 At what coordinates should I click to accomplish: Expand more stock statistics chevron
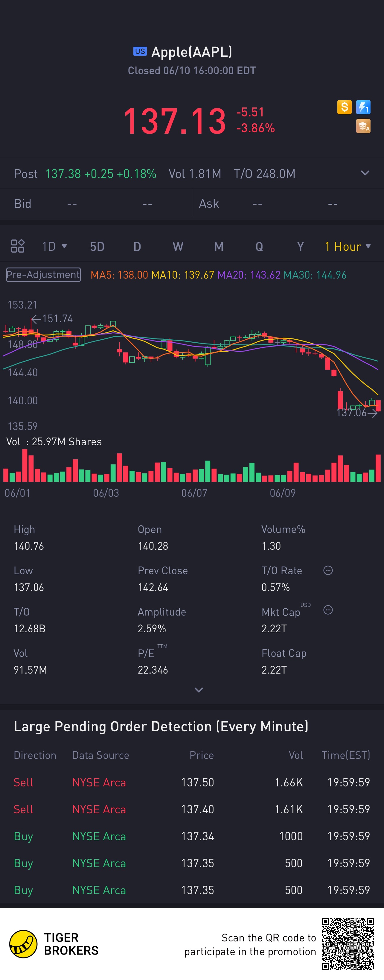point(199,690)
